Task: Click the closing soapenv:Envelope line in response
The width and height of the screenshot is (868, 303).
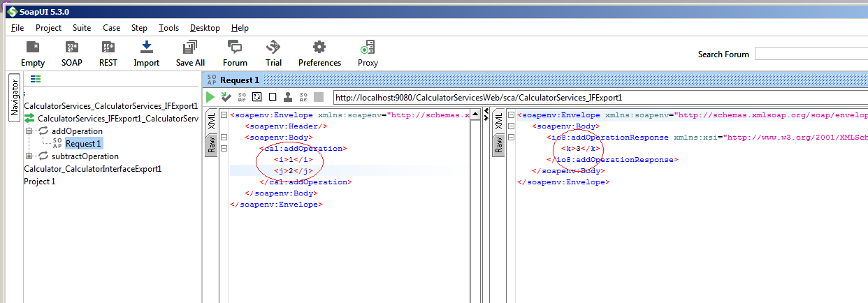Action: click(x=563, y=182)
